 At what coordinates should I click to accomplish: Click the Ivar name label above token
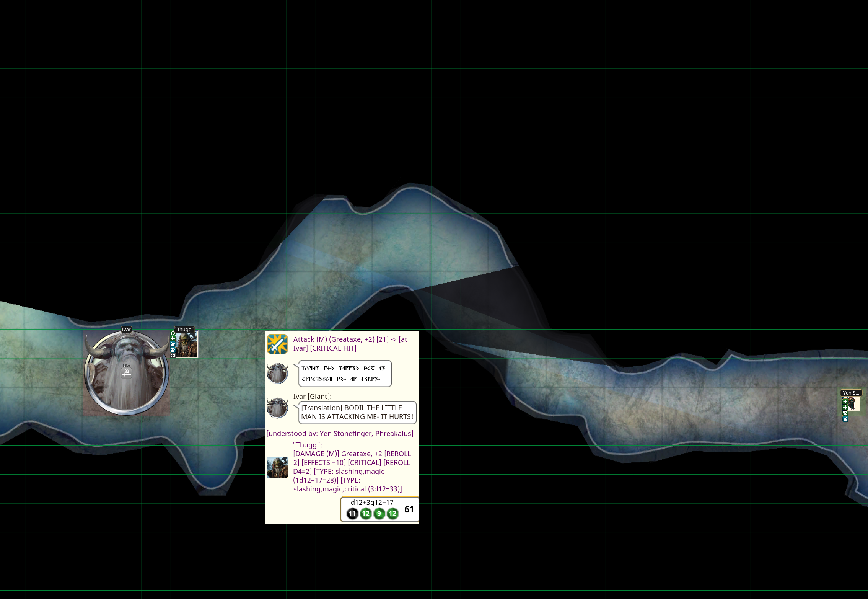(126, 329)
